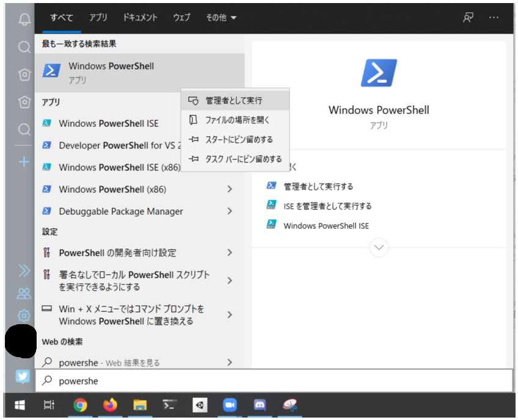518x420 pixels.
Task: Open the three-dot options menu in header
Action: click(x=494, y=18)
